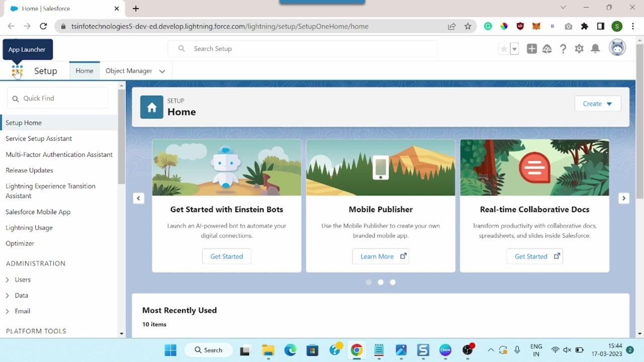Click Get Started for Einstein Bots
Screen dimensions: 644x362
[226, 256]
